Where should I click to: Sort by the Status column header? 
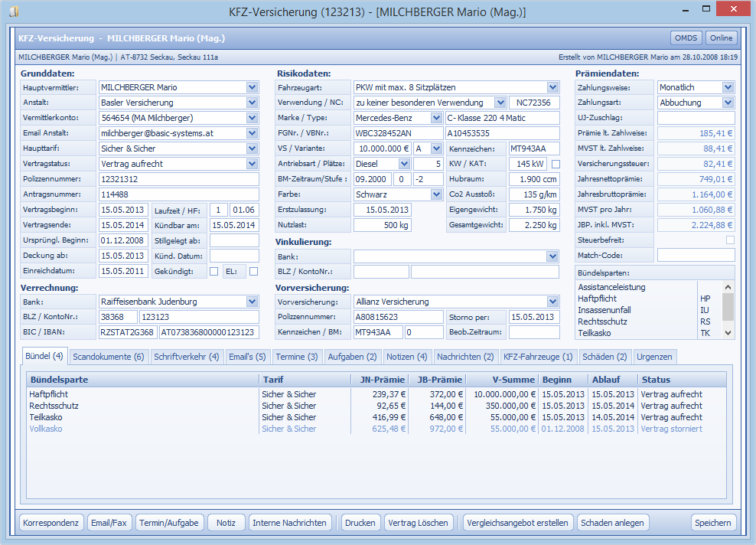[682, 380]
